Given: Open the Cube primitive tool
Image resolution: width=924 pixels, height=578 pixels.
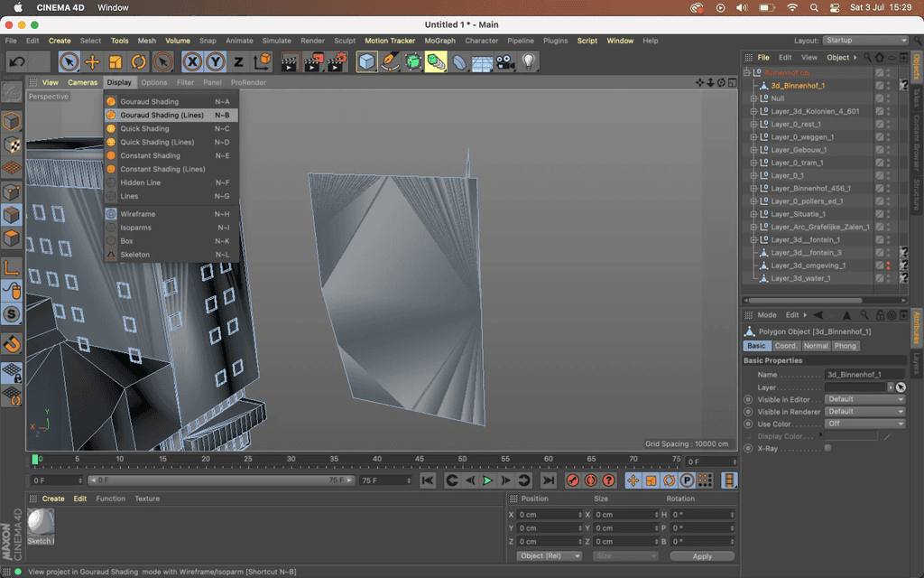Looking at the screenshot, I should coord(367,61).
